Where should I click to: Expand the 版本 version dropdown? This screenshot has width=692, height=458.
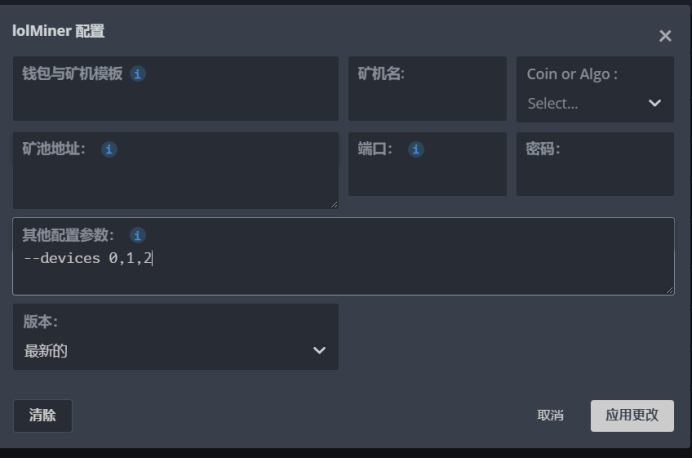click(175, 350)
